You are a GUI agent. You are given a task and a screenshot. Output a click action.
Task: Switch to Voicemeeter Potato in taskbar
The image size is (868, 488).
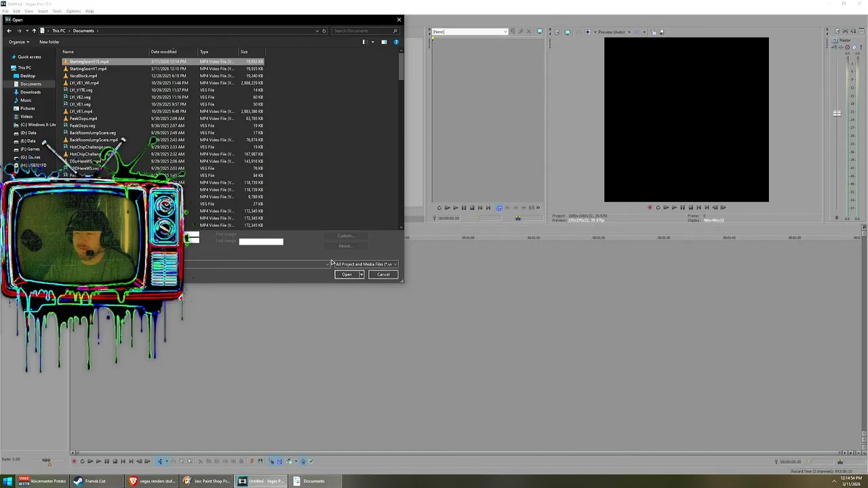(43, 481)
